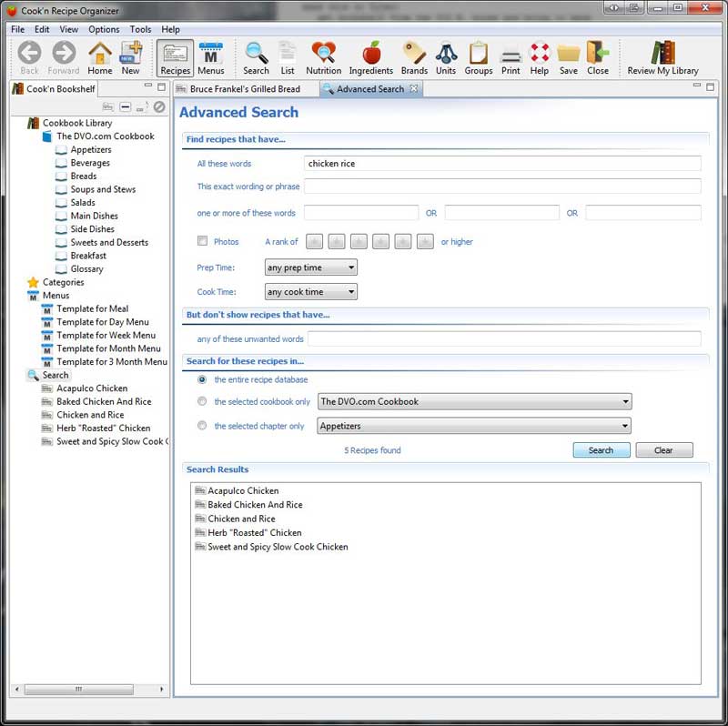Choose the selected cookbook only option
Screen dimensions: 728x726
[x=202, y=401]
